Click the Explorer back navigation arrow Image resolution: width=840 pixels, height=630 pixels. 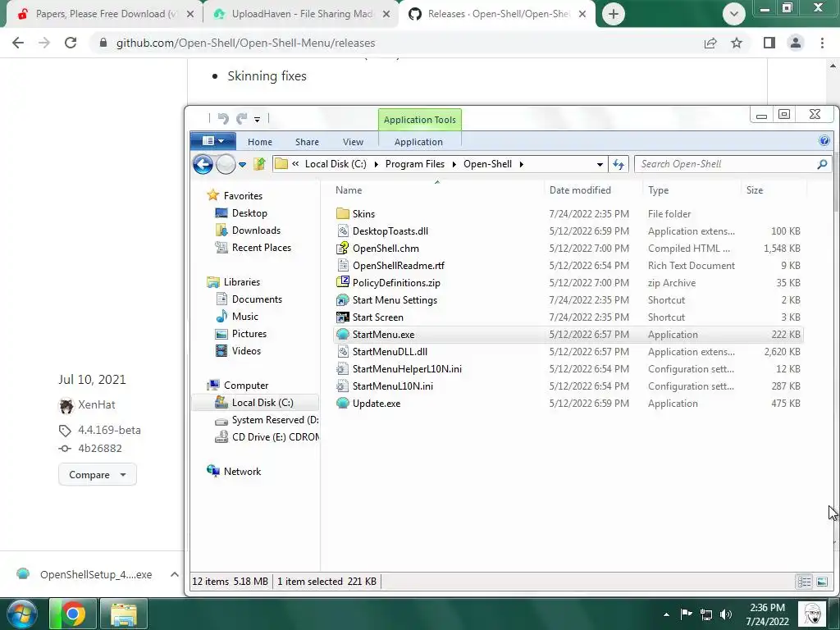203,164
